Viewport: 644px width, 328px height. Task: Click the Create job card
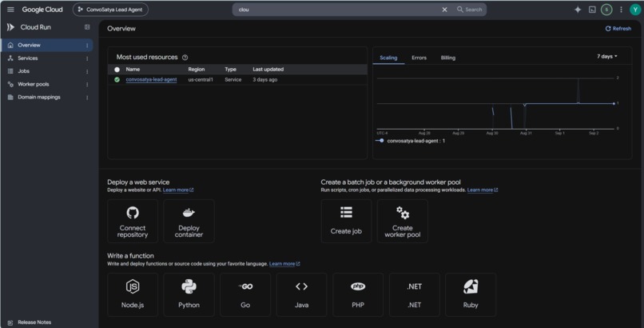coord(346,221)
